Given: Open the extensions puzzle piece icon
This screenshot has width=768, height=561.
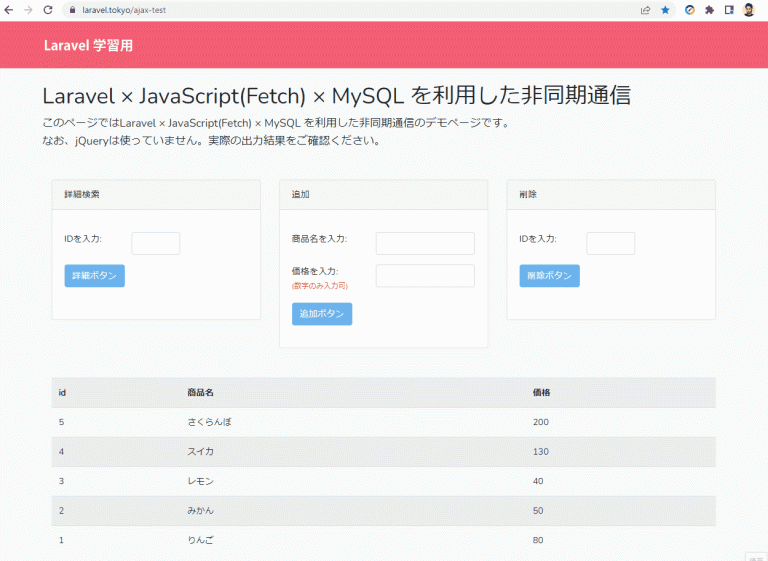Looking at the screenshot, I should coord(709,9).
